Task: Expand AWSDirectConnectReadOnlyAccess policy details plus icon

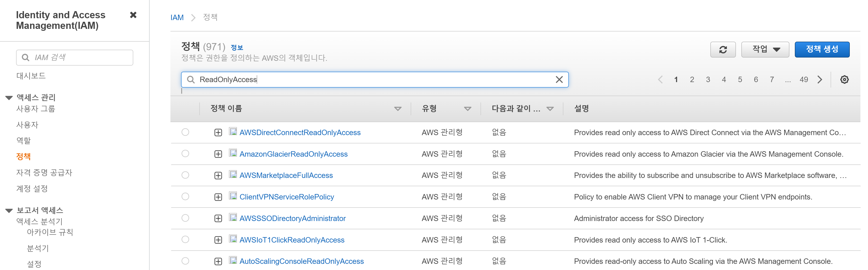Action: pyautogui.click(x=218, y=133)
